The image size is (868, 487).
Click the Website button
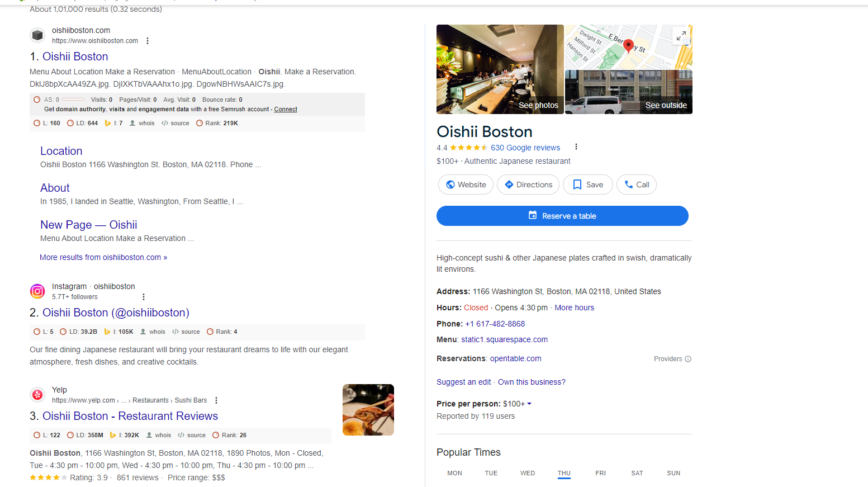click(466, 185)
